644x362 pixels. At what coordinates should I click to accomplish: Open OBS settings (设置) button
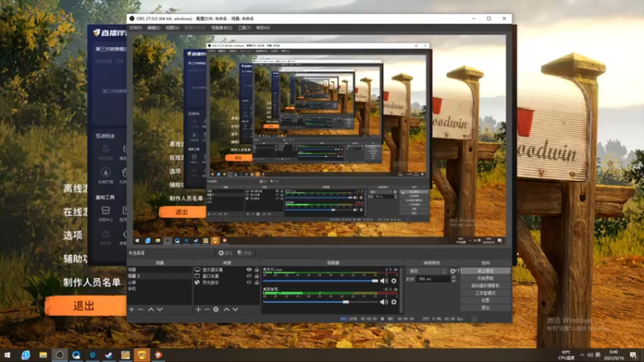(485, 300)
